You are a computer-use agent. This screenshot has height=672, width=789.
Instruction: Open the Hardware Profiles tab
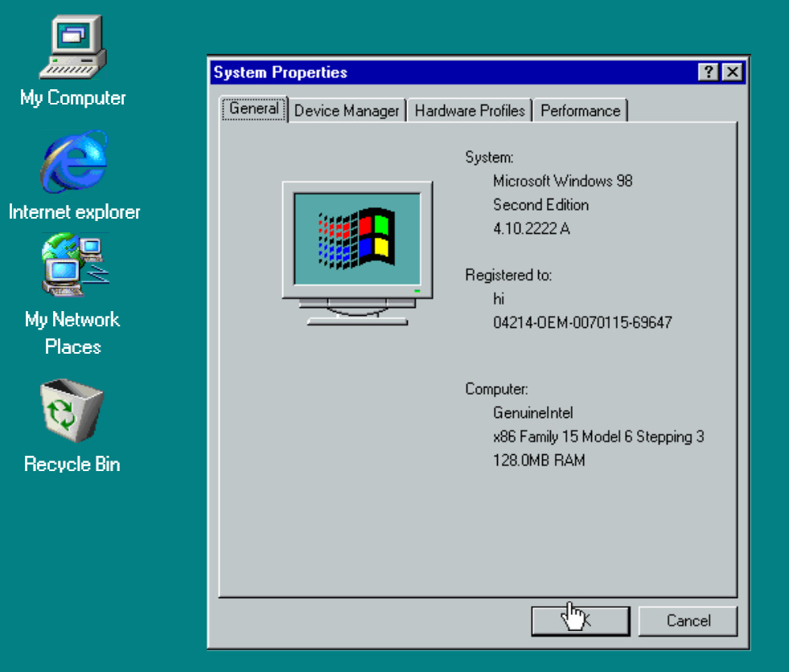470,111
